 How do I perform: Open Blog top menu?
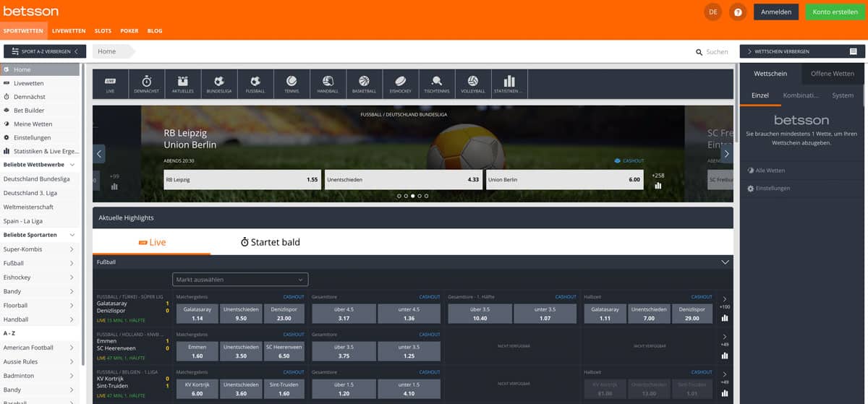(155, 31)
